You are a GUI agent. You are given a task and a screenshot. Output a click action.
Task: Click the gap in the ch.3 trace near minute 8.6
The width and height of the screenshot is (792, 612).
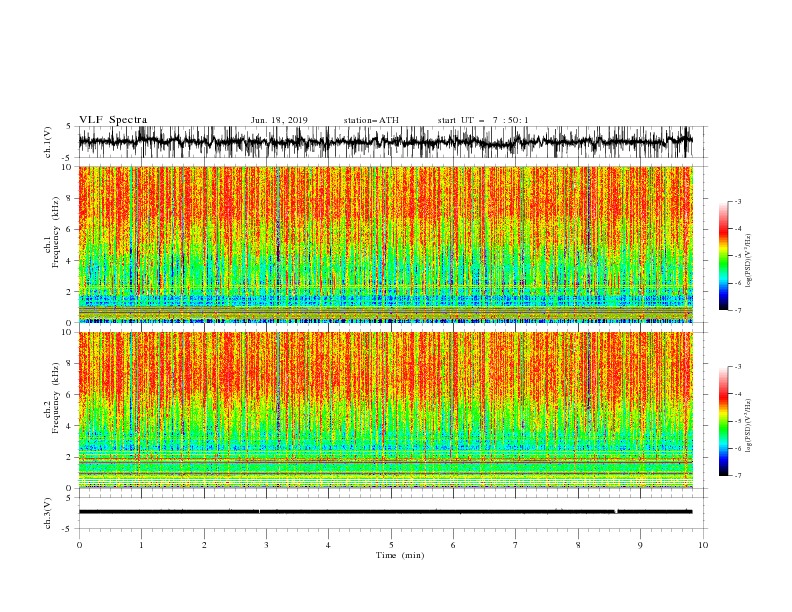pyautogui.click(x=616, y=512)
